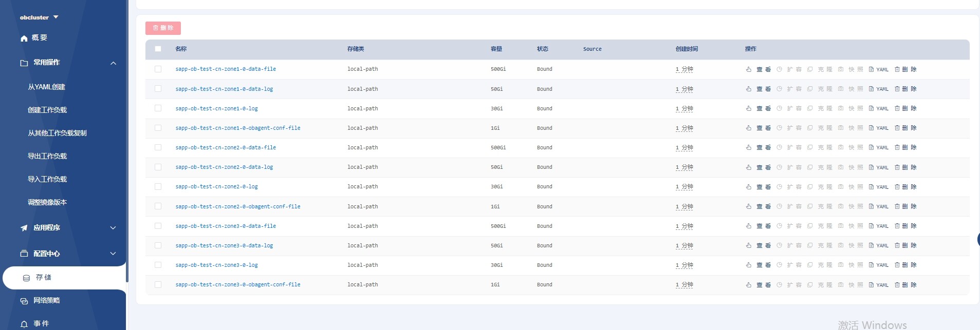Open YAML for sapp-ob-test-cn-zone1-0-obagent-conf-file
The image size is (980, 330).
click(879, 128)
